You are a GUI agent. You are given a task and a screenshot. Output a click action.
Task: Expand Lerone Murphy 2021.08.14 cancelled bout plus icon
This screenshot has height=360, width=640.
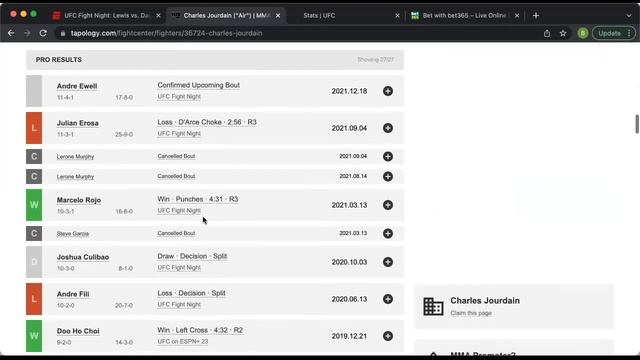(x=388, y=176)
